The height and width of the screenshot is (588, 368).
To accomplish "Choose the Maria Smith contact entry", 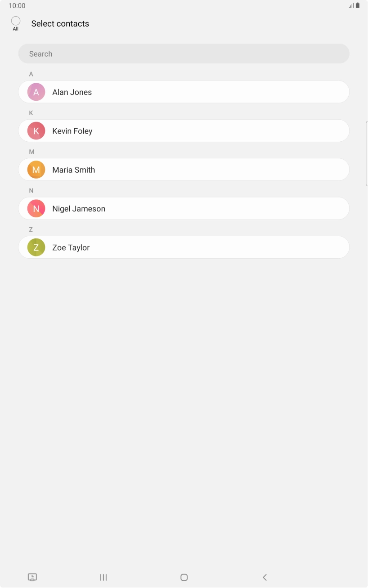I will click(x=184, y=170).
